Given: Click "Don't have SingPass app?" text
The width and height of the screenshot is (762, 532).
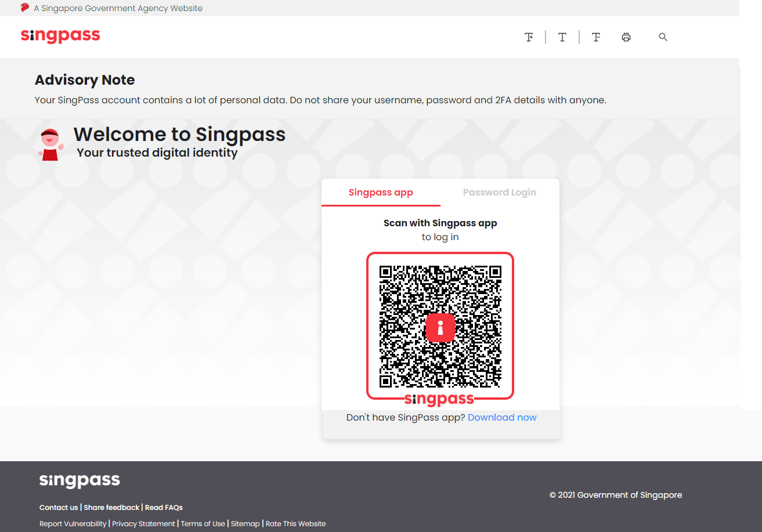Looking at the screenshot, I should (406, 417).
